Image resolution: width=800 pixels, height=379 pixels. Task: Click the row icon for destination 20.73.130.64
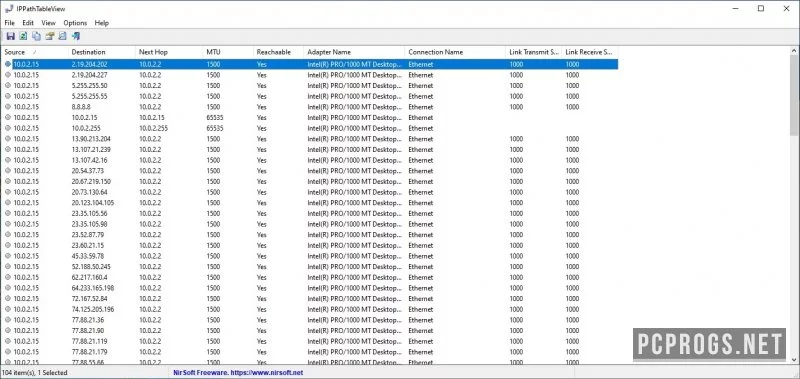point(8,192)
